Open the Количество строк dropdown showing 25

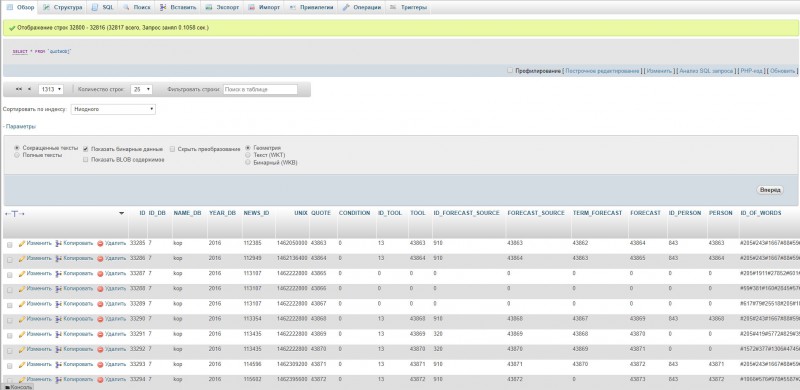click(141, 89)
